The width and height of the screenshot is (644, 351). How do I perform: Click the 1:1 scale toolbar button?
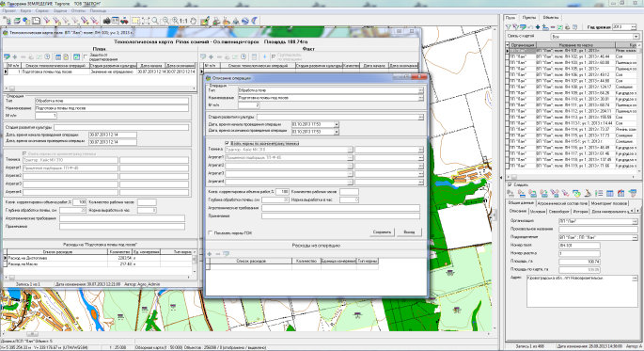[183, 21]
